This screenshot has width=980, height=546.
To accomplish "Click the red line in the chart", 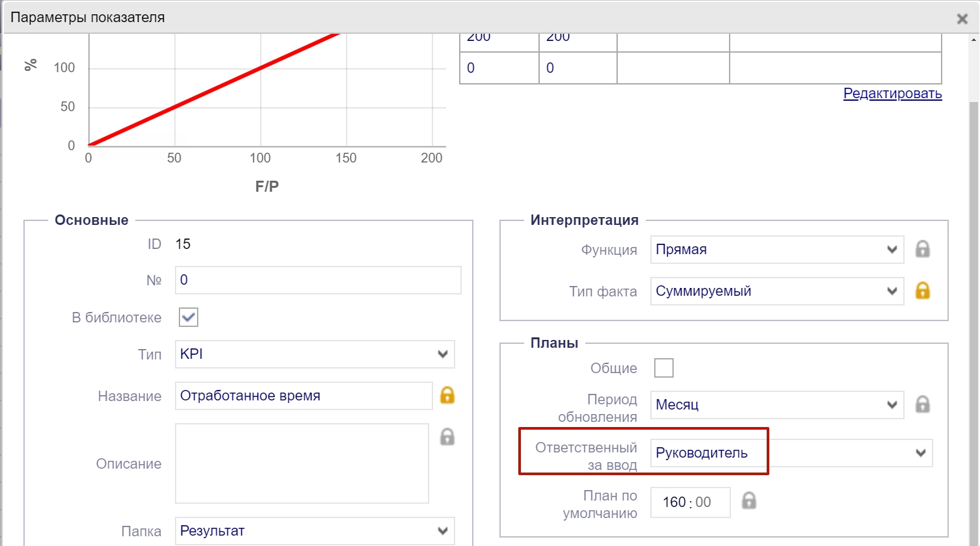I will point(215,89).
